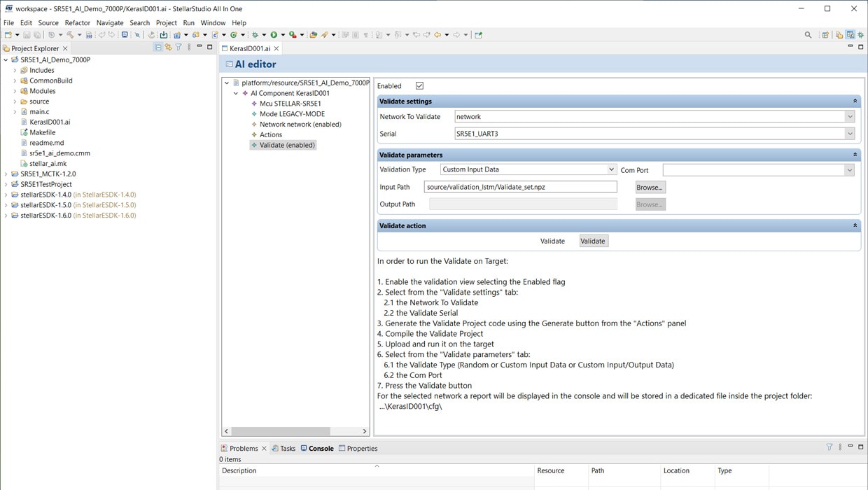
Task: Click the search magnifier icon in toolbar
Action: (x=808, y=35)
